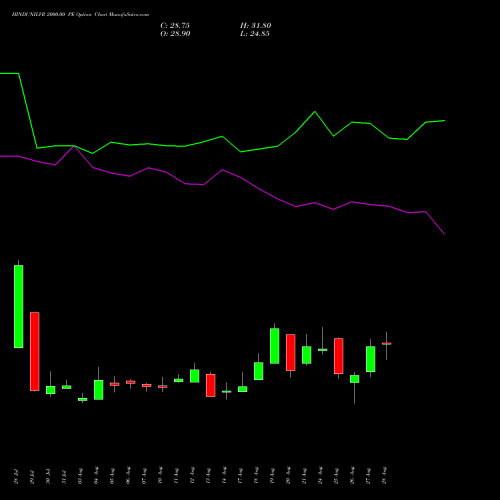Image resolution: width=500 pixels, height=500 pixels.
Task: Select the 25 Aug date axis label
Action: [336, 476]
